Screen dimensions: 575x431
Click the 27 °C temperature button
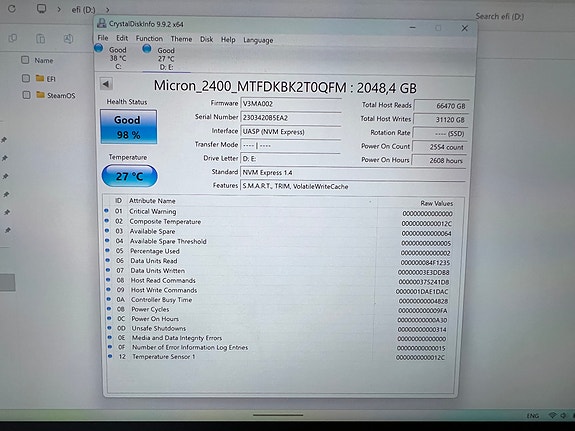129,176
